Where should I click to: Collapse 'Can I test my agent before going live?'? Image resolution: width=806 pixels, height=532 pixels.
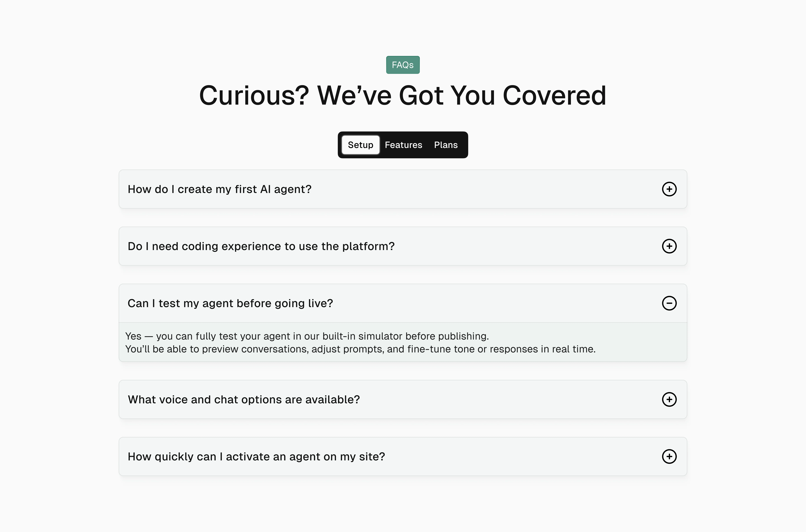(x=669, y=303)
